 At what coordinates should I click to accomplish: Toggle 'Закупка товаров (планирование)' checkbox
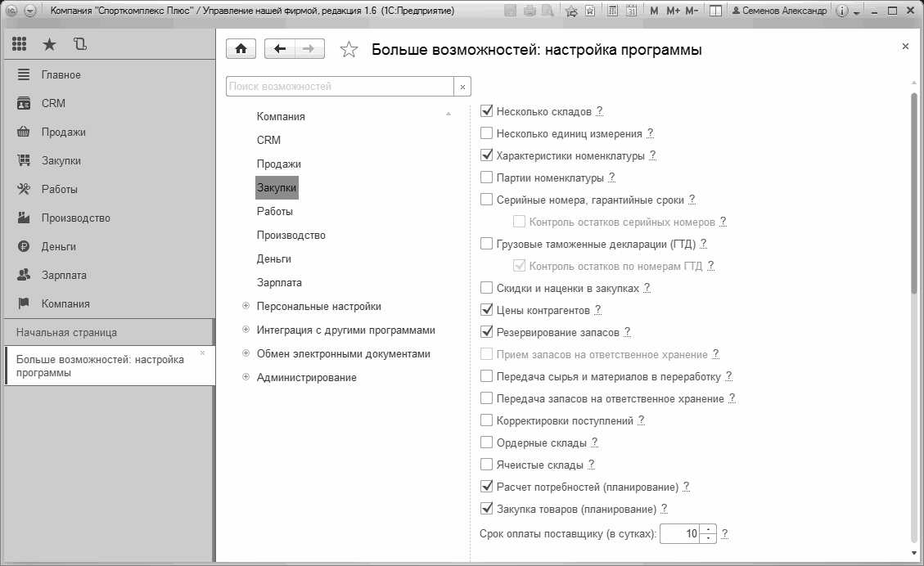[x=486, y=508]
